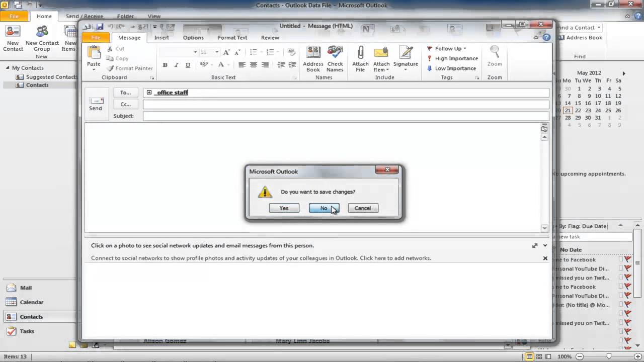Switch to the cards-only view button in the status bar
This screenshot has height=362, width=644.
click(x=539, y=356)
